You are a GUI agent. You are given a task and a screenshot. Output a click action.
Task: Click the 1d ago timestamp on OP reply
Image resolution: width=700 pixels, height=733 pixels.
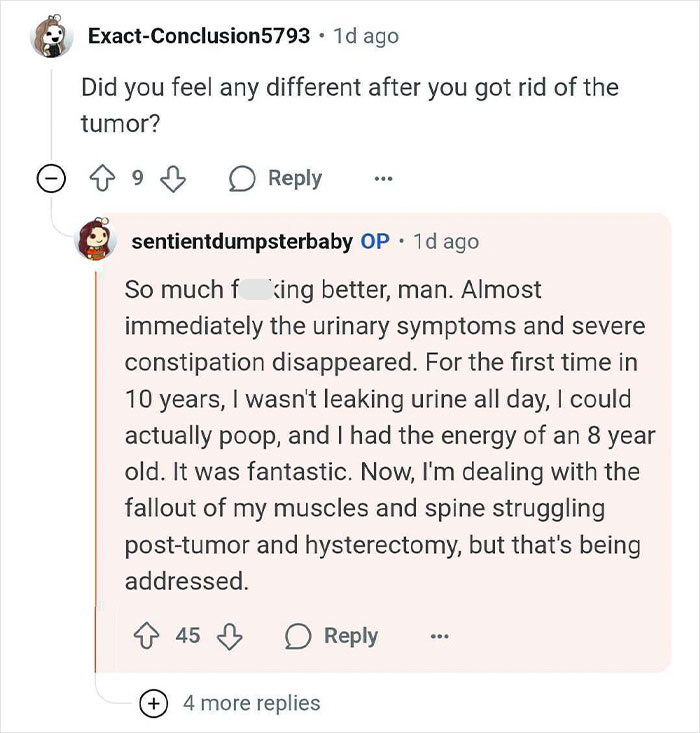pos(445,242)
